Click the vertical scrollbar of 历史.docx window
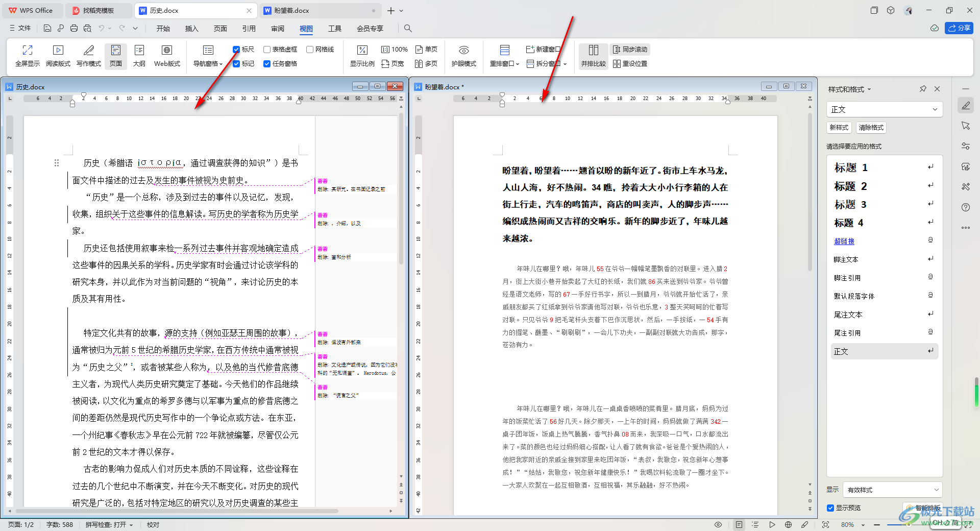This screenshot has height=531, width=980. click(401, 189)
